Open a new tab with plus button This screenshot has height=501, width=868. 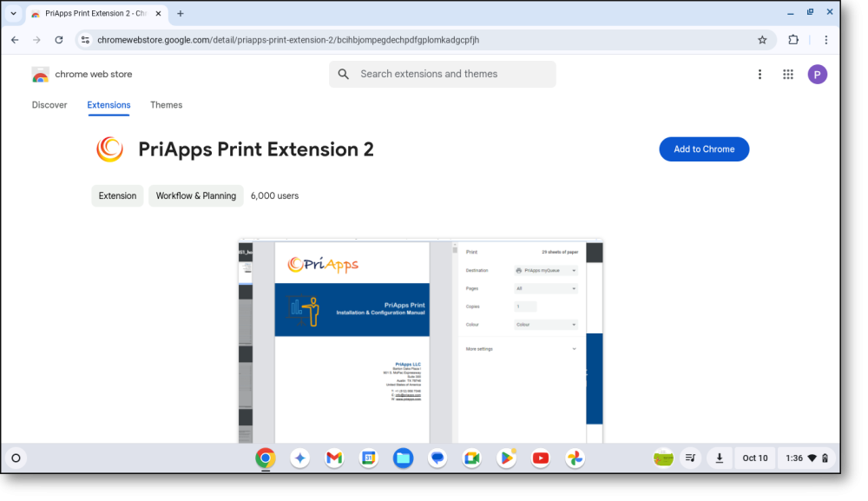180,13
